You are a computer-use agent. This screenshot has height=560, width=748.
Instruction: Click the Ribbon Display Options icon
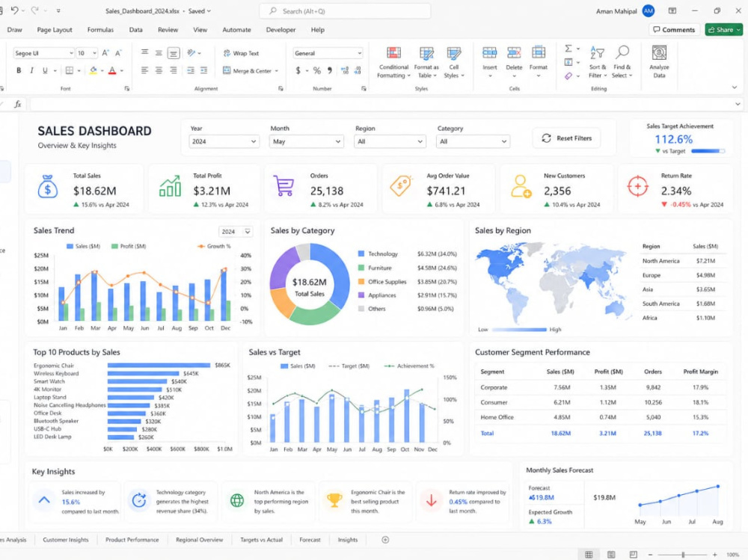(672, 10)
